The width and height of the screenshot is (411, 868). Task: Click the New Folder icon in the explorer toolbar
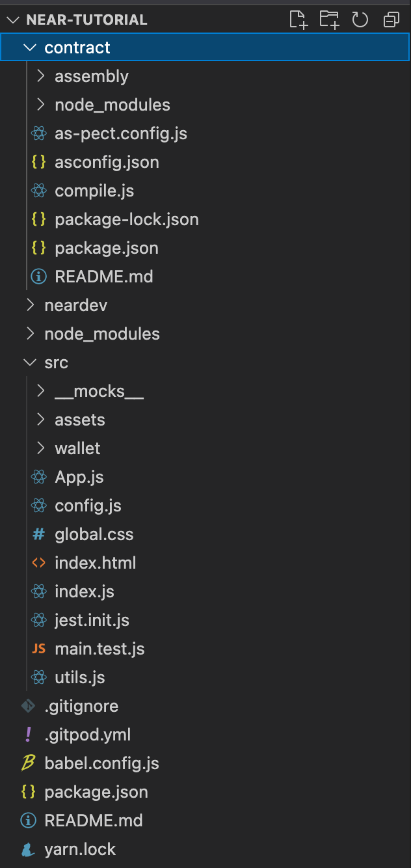click(329, 20)
